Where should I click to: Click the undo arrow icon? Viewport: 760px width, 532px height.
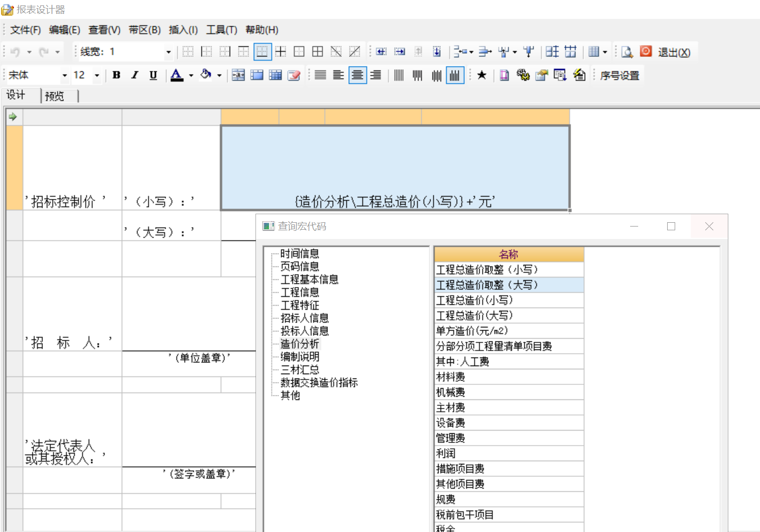point(16,52)
